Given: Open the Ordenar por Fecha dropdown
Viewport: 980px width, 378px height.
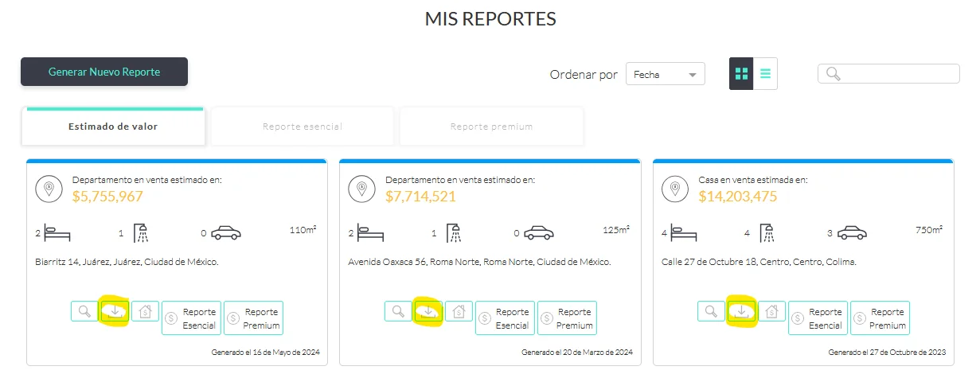Looking at the screenshot, I should [x=666, y=74].
